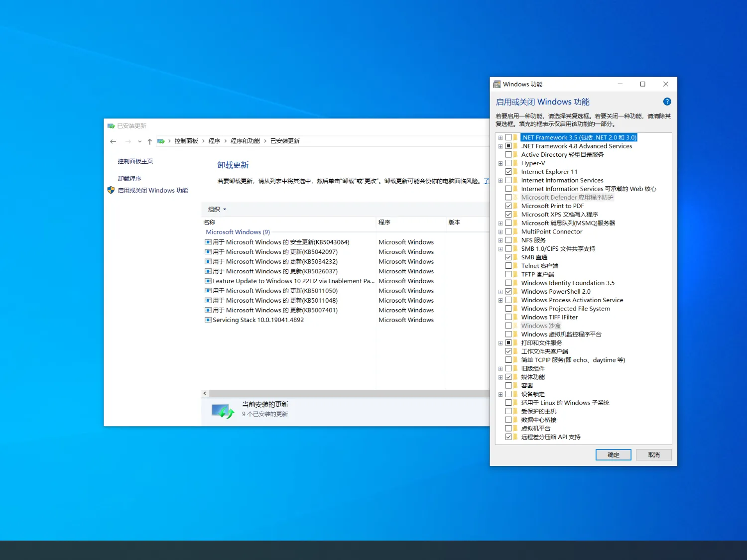This screenshot has width=747, height=560.
Task: Click the Windows 功能 dialog title bar icon
Action: pyautogui.click(x=497, y=84)
